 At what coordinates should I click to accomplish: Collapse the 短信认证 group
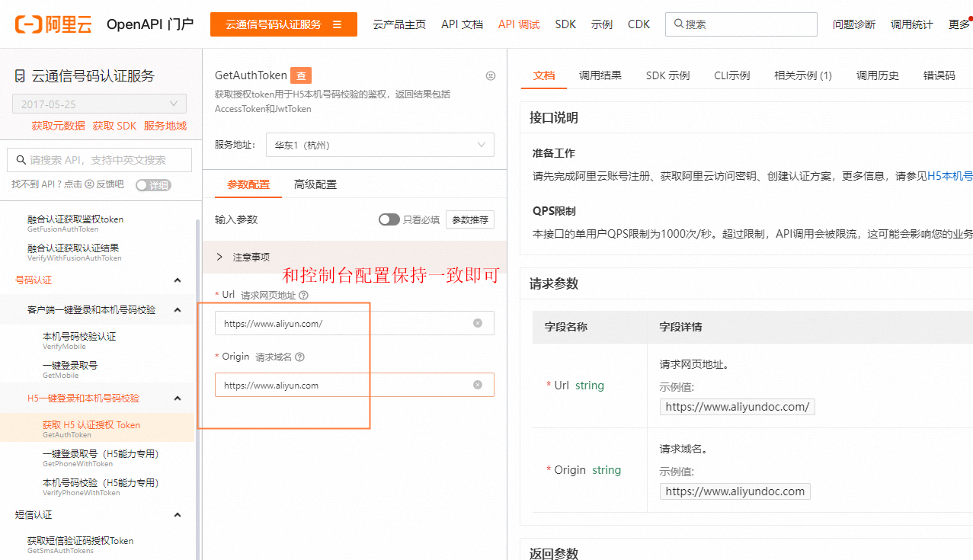178,515
